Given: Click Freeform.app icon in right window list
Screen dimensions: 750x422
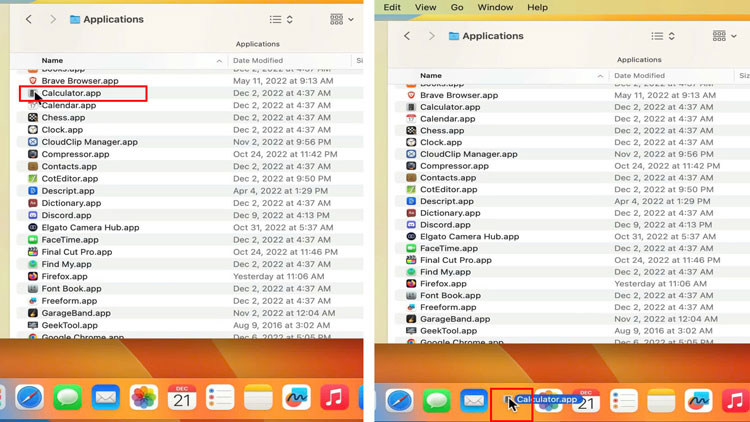Looking at the screenshot, I should pos(411,307).
